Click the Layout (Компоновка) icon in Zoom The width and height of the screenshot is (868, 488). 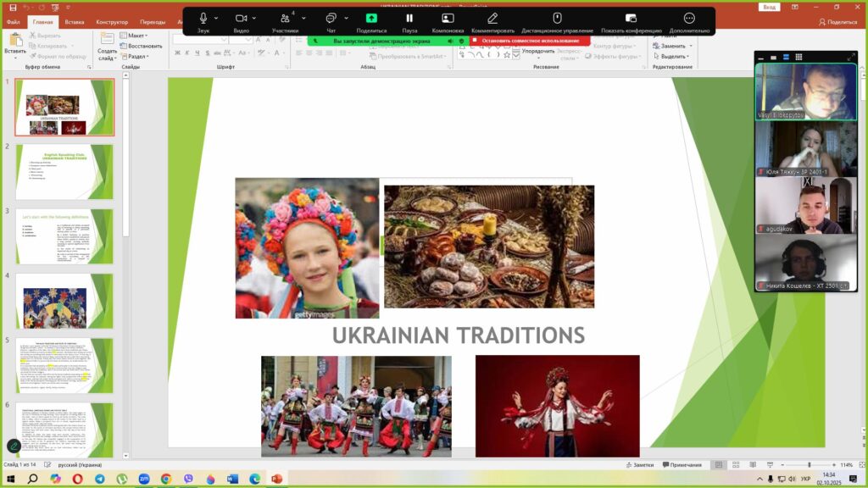[x=448, y=18]
